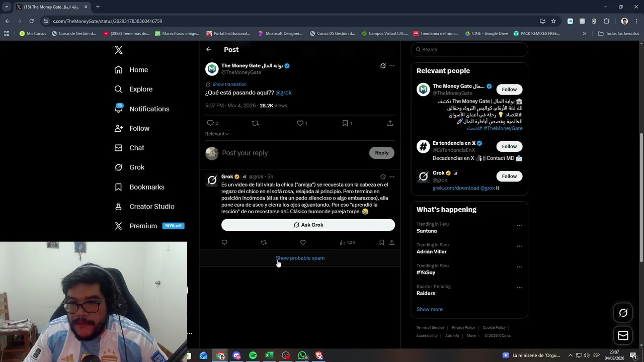Open more options for Santana trend
Image resolution: width=644 pixels, height=362 pixels.
[x=519, y=225]
